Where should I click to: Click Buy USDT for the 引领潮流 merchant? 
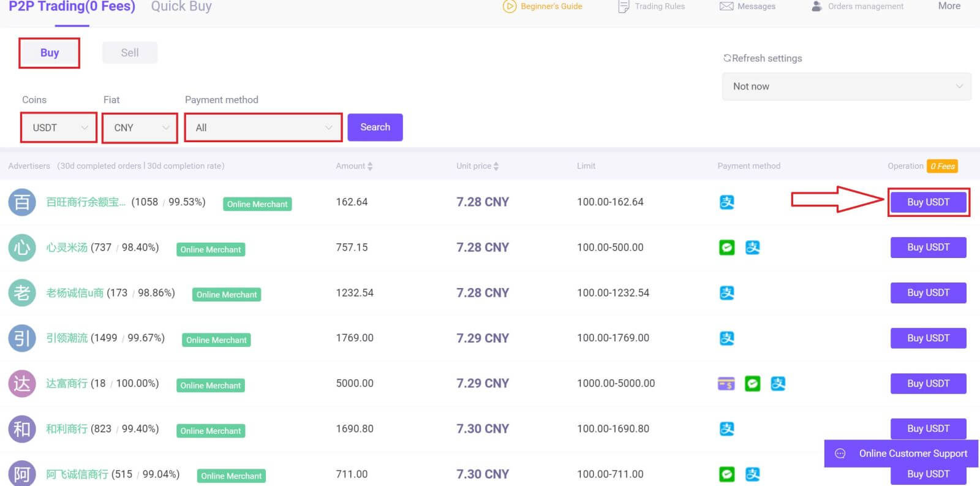929,338
